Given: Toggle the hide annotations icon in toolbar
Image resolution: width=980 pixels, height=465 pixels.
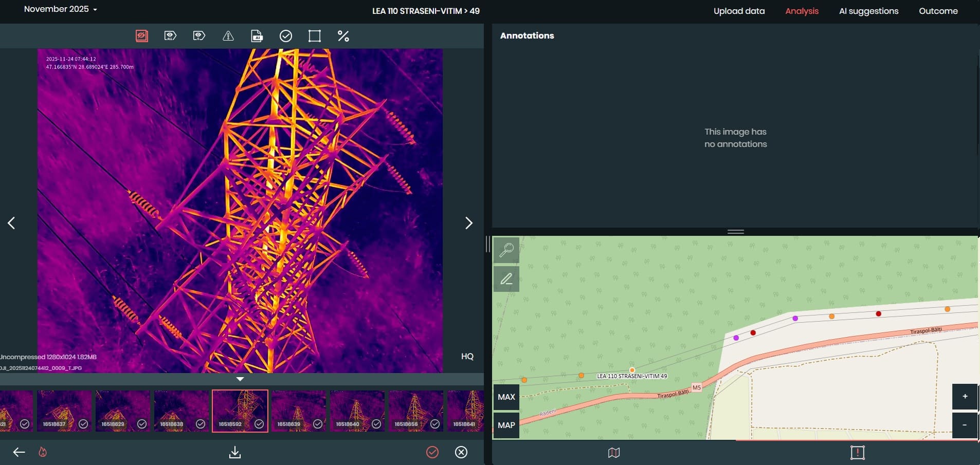Looking at the screenshot, I should (x=142, y=36).
